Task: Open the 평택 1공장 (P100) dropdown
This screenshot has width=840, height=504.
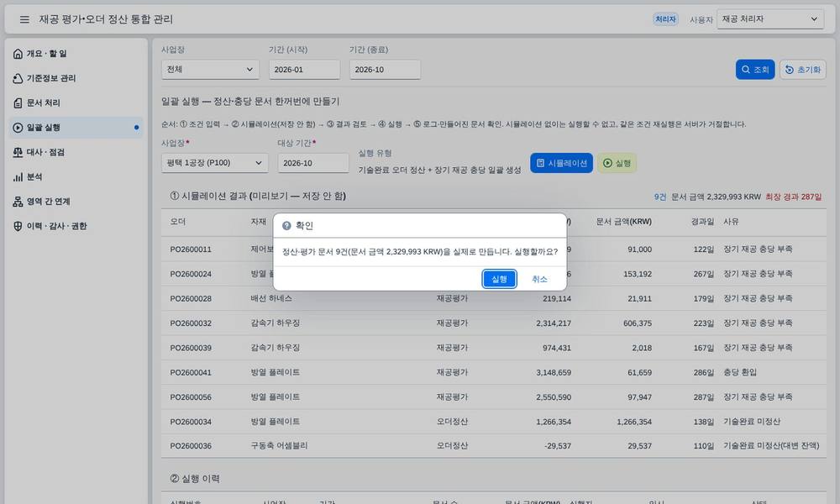Action: click(214, 163)
